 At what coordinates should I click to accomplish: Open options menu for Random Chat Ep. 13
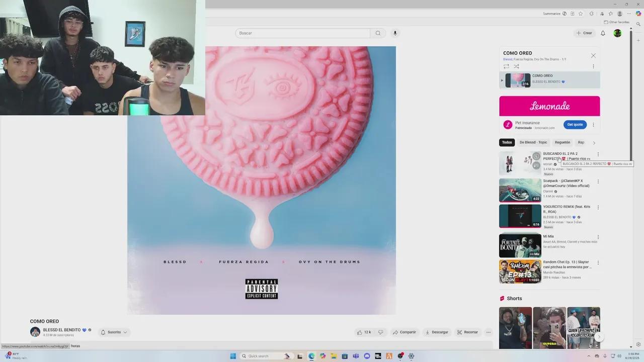point(598,263)
